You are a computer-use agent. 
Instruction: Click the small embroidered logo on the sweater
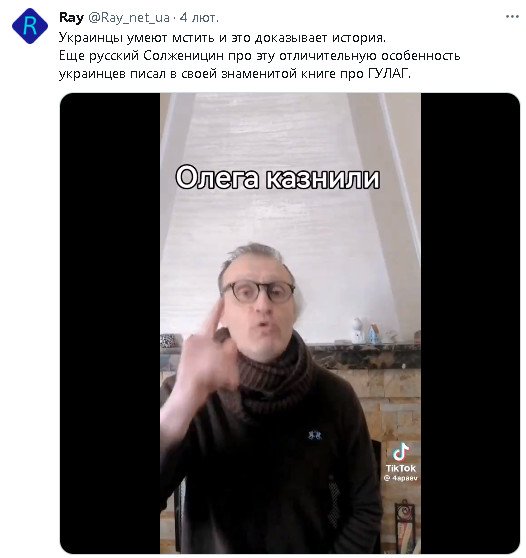[x=315, y=435]
